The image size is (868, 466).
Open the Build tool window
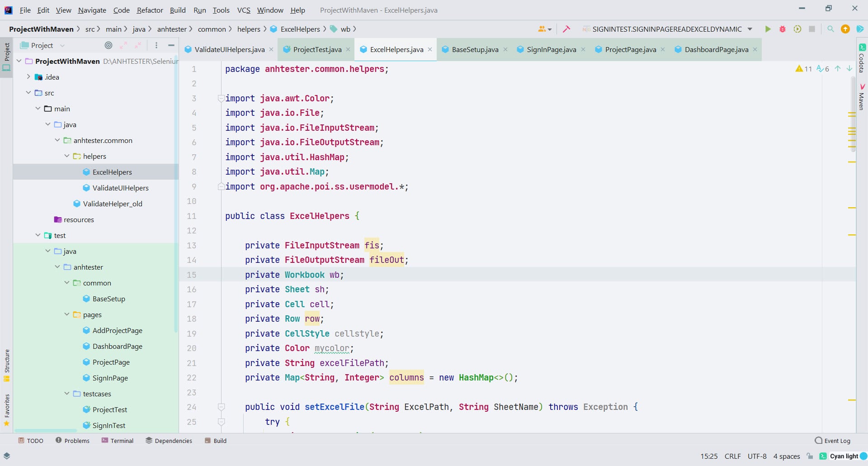216,441
